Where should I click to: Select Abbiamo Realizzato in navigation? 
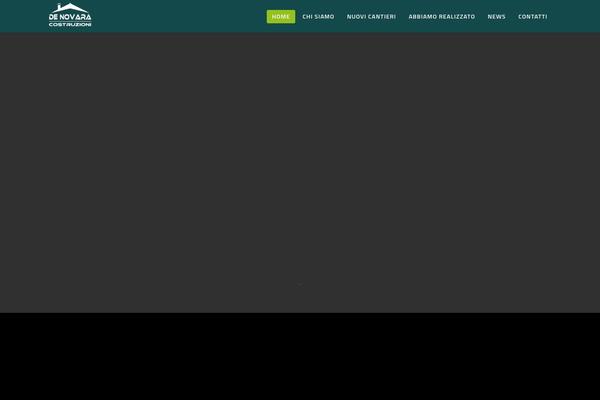pos(442,16)
